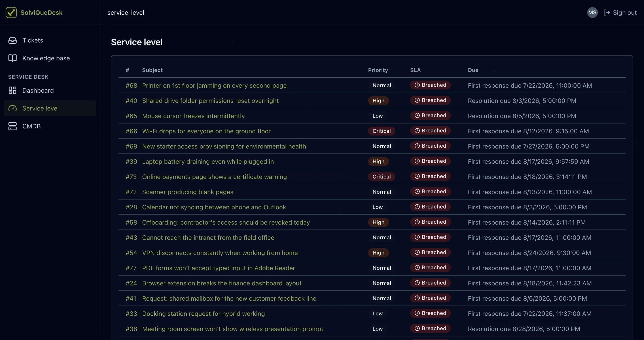Click clock icon in ticket #54 Breached badge
This screenshot has width=644, height=340.
[417, 252]
